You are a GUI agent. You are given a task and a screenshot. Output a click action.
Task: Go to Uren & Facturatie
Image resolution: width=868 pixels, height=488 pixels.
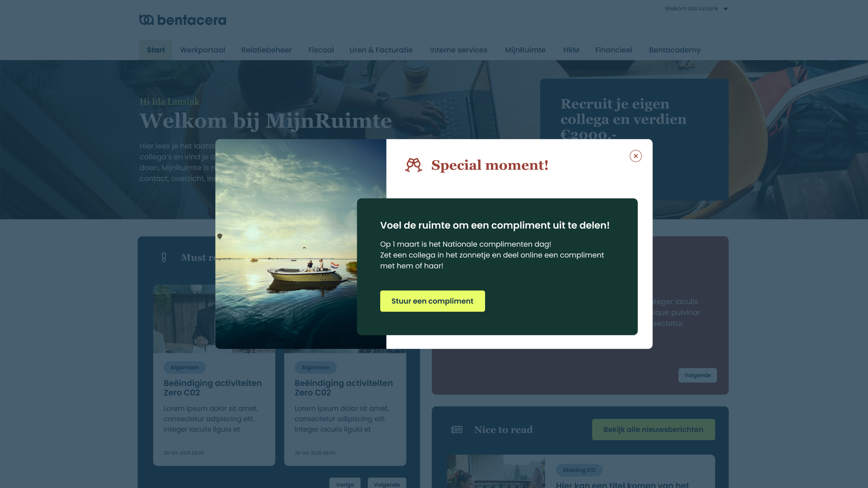(x=381, y=50)
